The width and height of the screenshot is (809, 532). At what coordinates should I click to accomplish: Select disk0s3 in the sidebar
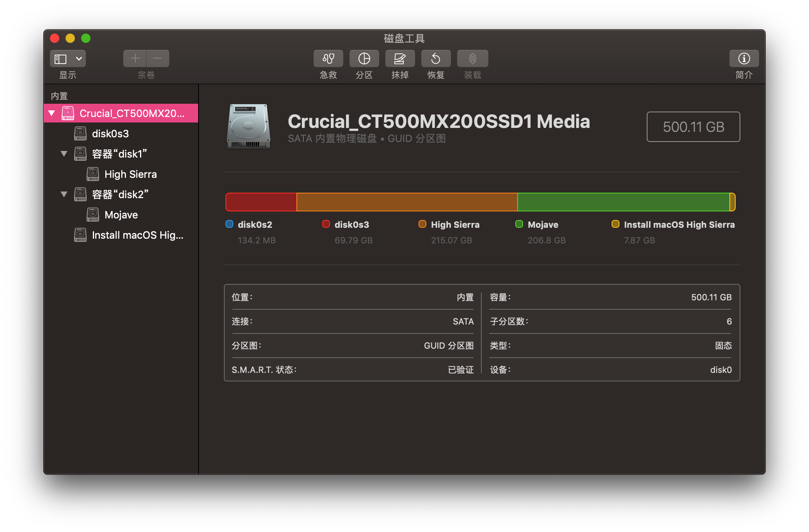point(110,134)
